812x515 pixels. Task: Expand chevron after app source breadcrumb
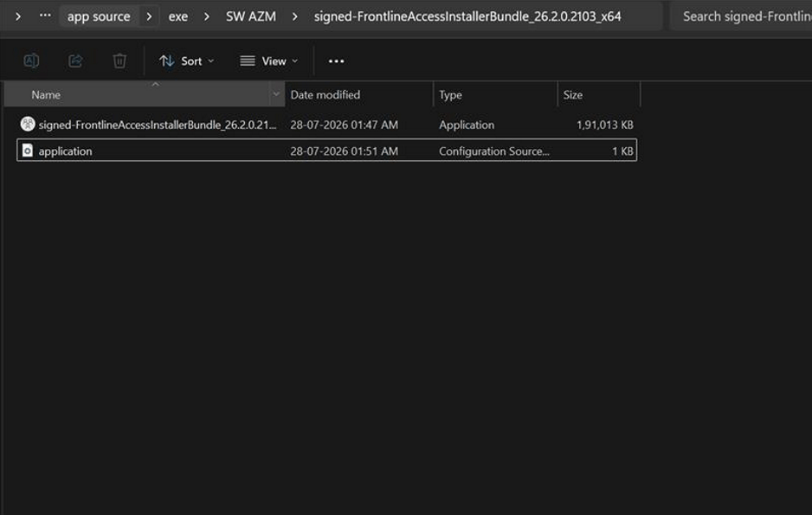pyautogui.click(x=149, y=16)
